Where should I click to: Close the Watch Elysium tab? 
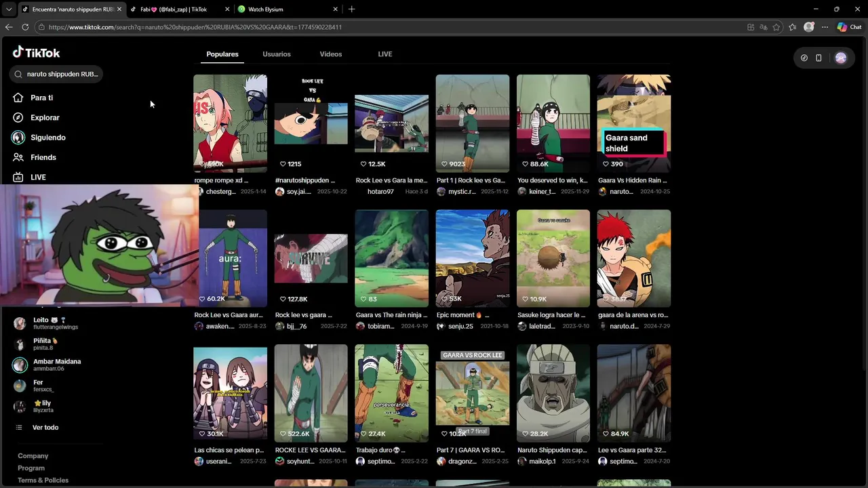tap(335, 9)
